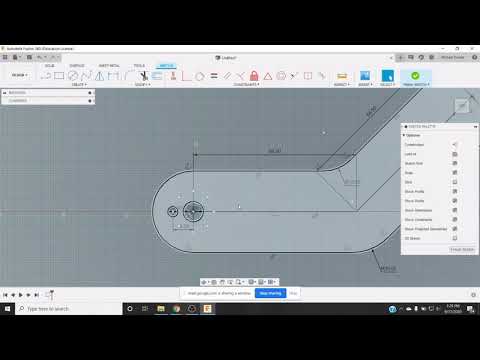480x360 pixels.
Task: Toggle the Show Dimensions checkbox
Action: click(x=455, y=210)
